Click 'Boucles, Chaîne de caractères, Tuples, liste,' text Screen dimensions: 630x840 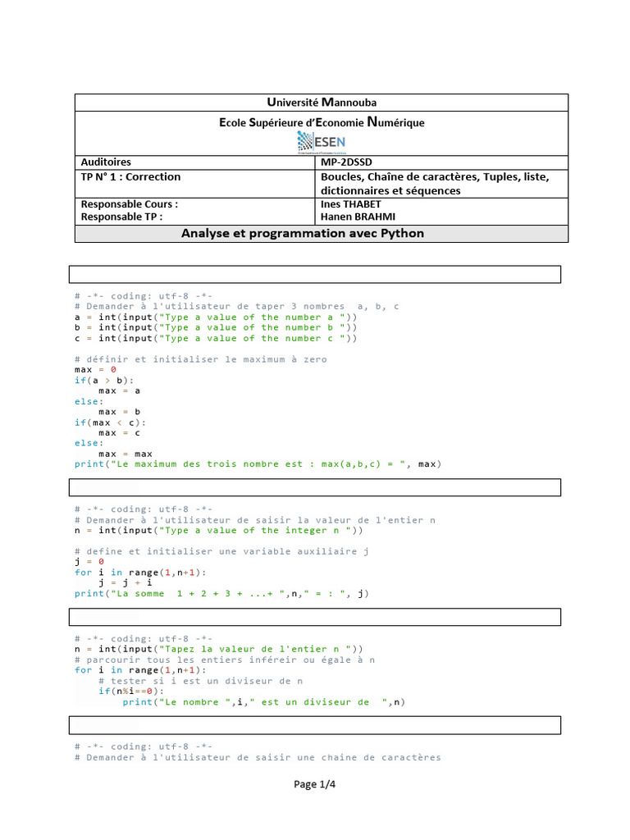[435, 177]
